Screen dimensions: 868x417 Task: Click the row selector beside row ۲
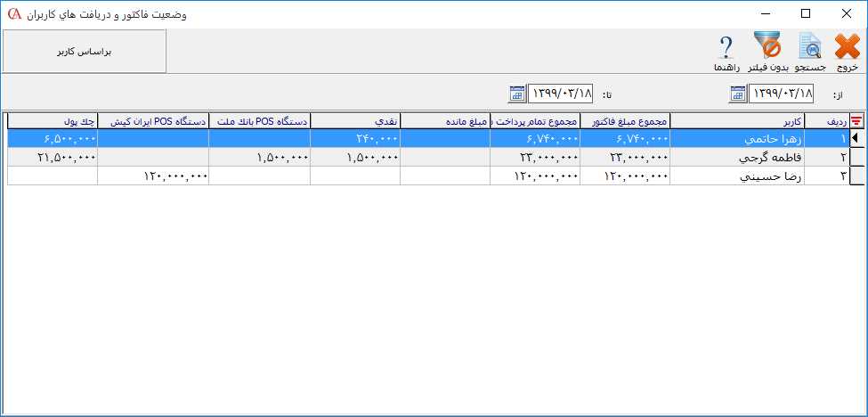(x=857, y=157)
